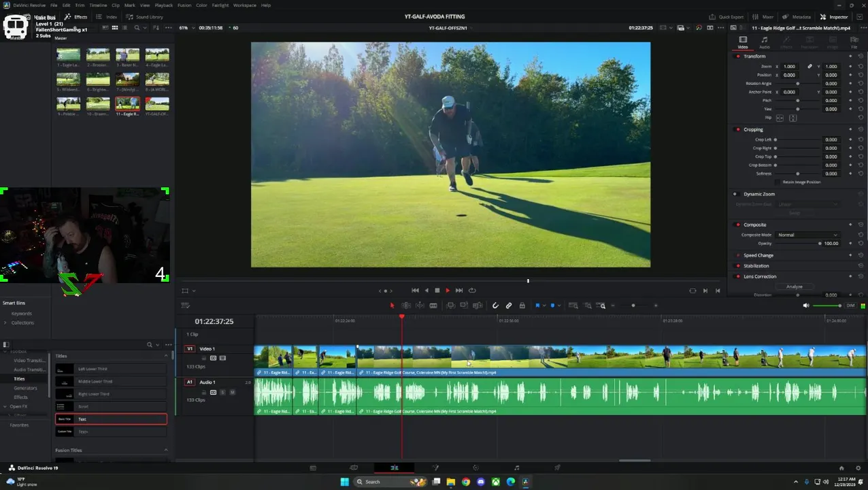The height and width of the screenshot is (490, 868).
Task: Open the Flag color dropdown arrow
Action: point(544,306)
